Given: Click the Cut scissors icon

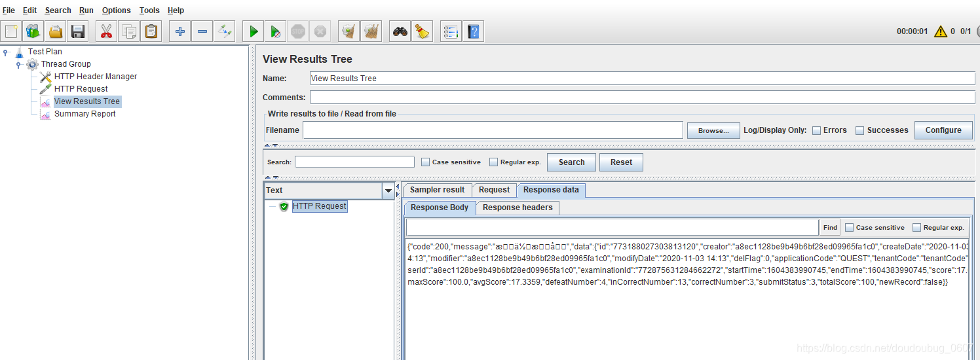Looking at the screenshot, I should (x=106, y=31).
